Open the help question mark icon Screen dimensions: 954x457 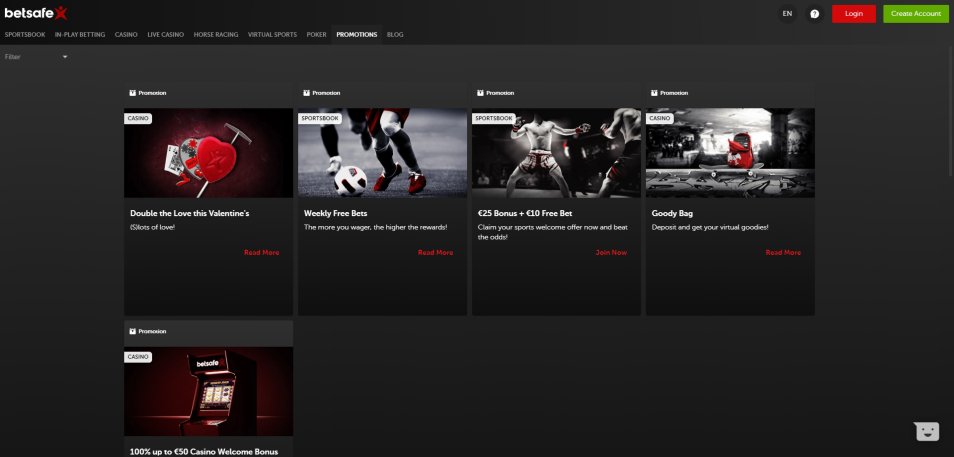[815, 14]
